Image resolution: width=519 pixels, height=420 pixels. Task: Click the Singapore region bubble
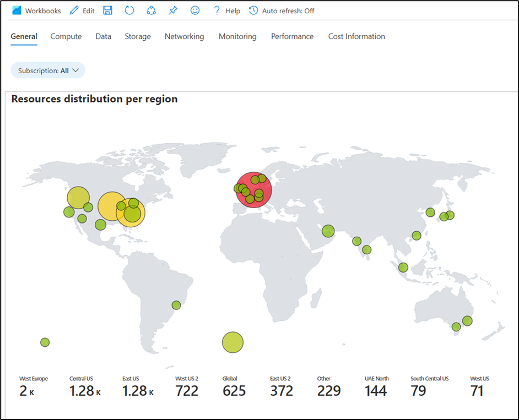click(x=403, y=267)
